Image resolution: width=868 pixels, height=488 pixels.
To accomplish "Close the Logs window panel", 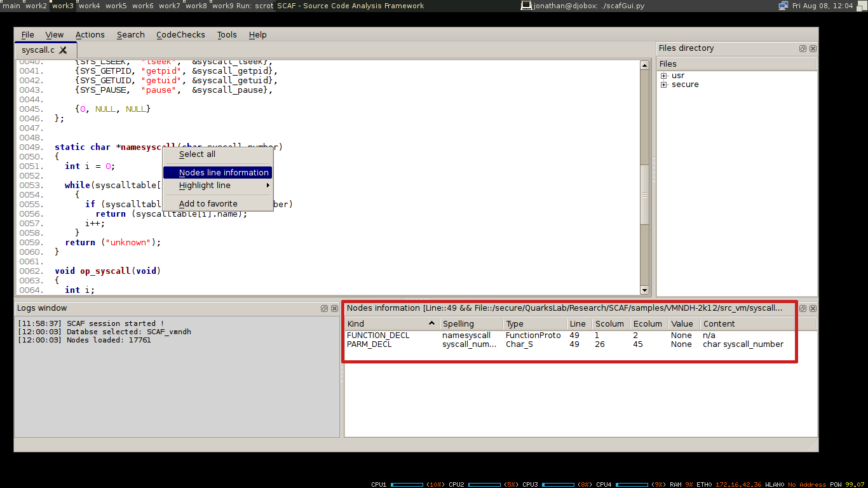I will pyautogui.click(x=334, y=308).
